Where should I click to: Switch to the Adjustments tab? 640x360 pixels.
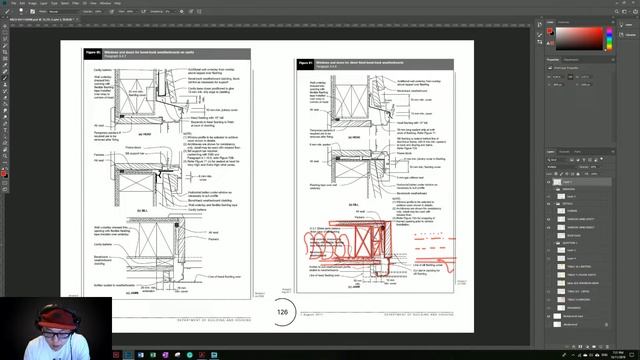click(x=571, y=60)
